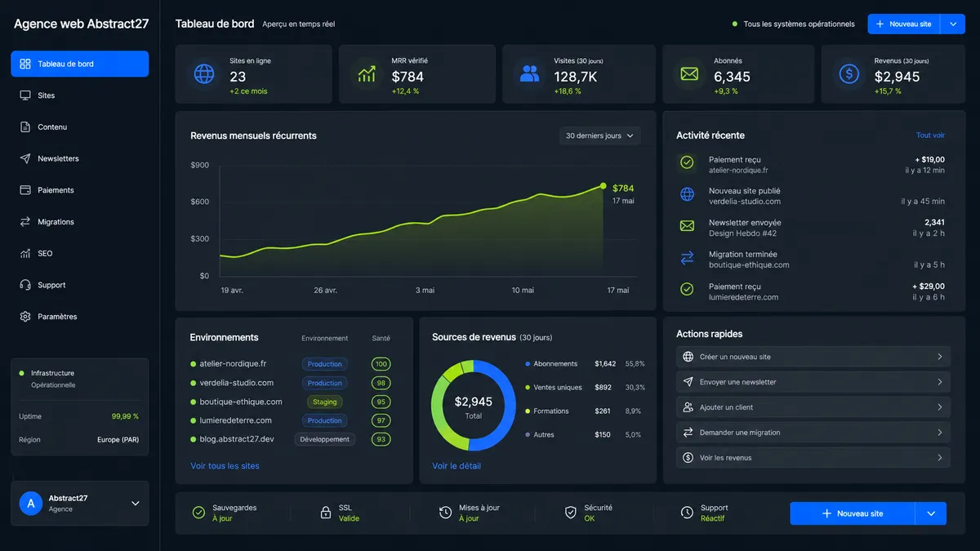
Task: Click the Staging badge for boutique-ethique.com
Action: pos(325,402)
